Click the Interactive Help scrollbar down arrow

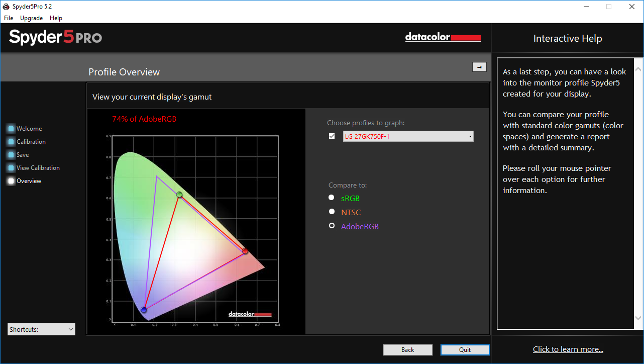pos(638,318)
